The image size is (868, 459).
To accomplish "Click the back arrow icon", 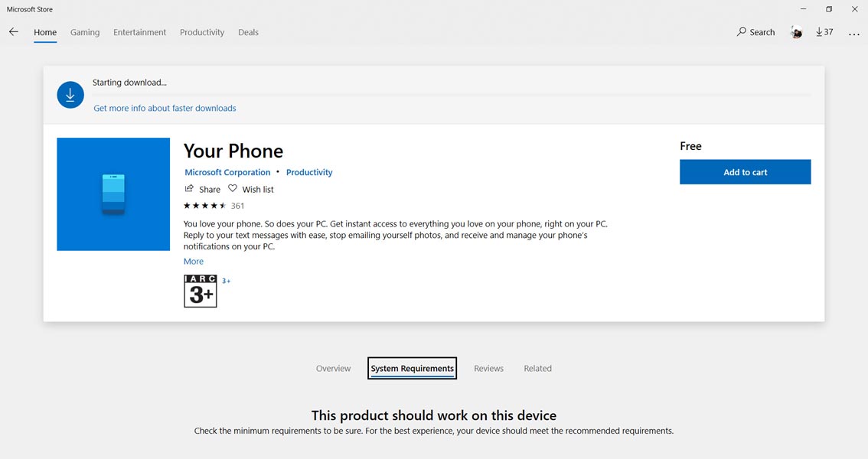I will (14, 32).
